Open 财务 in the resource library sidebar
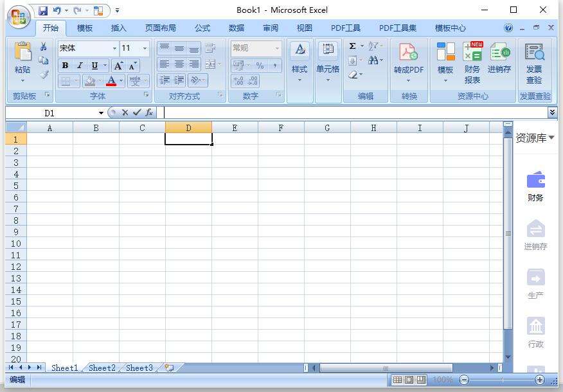 [x=535, y=186]
